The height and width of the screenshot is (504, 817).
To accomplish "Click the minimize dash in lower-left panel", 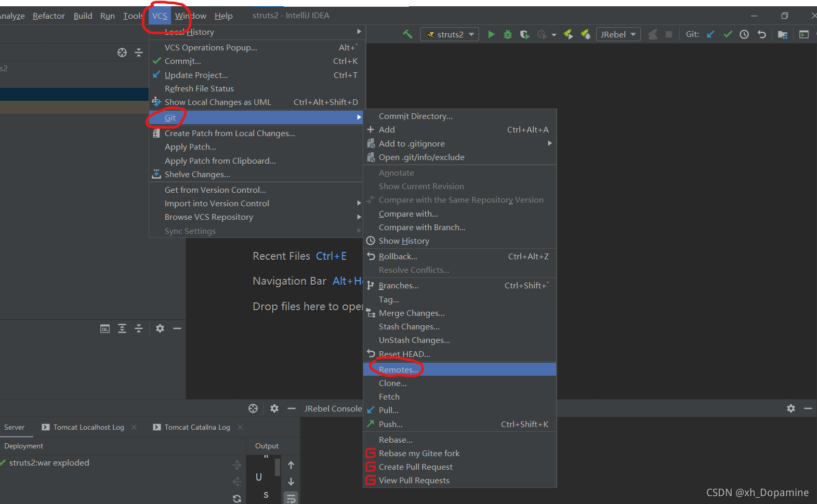I will point(177,328).
